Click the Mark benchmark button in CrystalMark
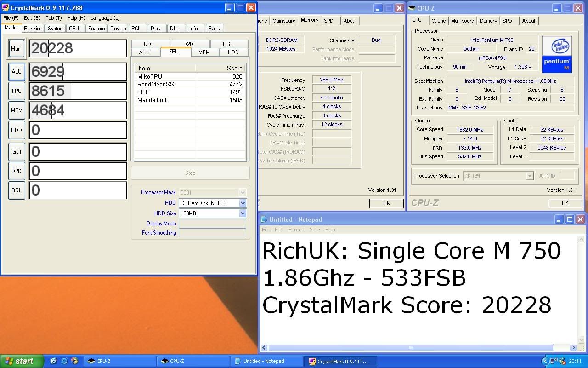The width and height of the screenshot is (588, 368). 17,49
